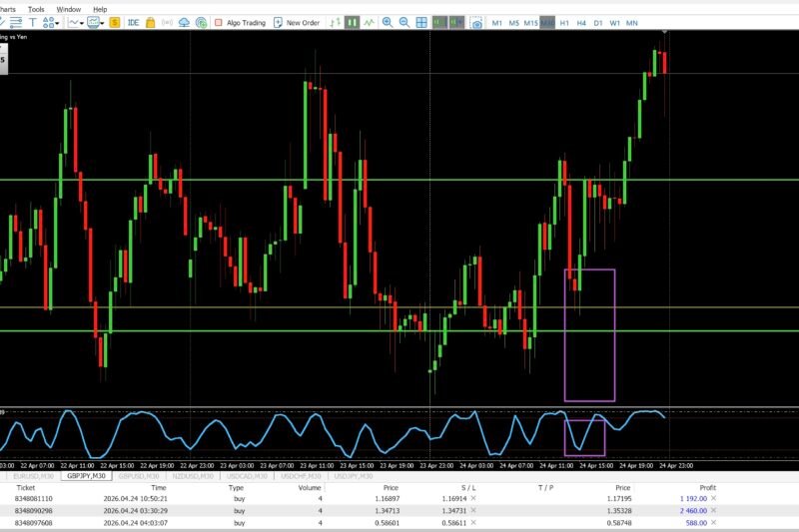Viewport: 799px width, 532px height.
Task: Zoom in on the chart
Action: [388, 22]
